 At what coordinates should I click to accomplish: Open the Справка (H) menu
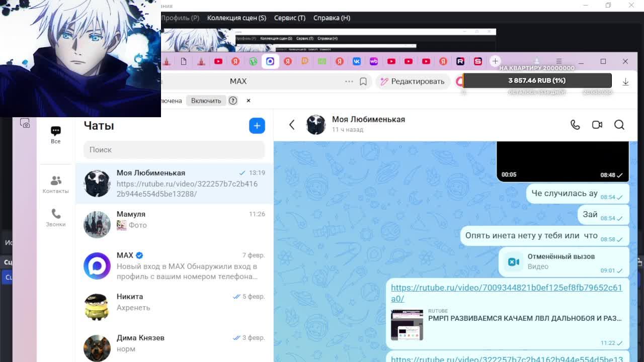[x=332, y=18]
